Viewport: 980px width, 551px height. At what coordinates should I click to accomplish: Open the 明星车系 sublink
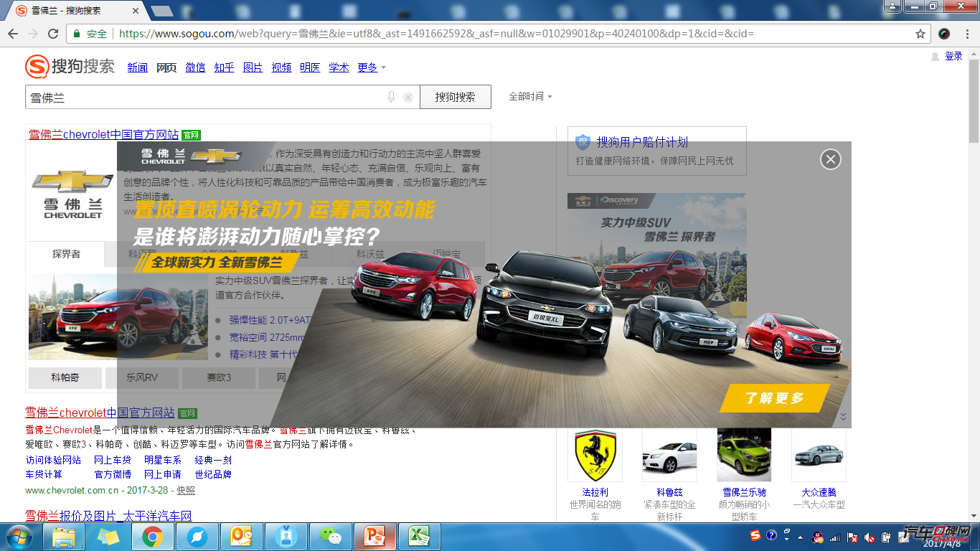click(163, 460)
